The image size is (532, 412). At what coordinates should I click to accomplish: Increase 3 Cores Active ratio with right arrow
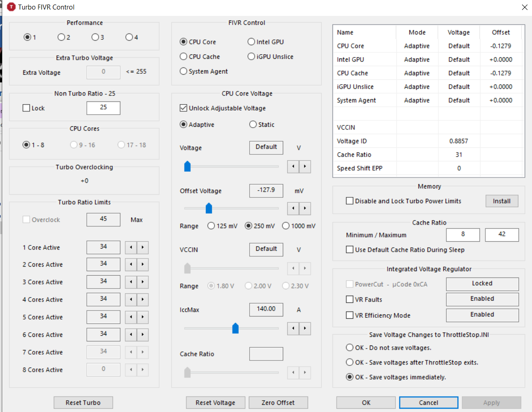[x=143, y=282]
